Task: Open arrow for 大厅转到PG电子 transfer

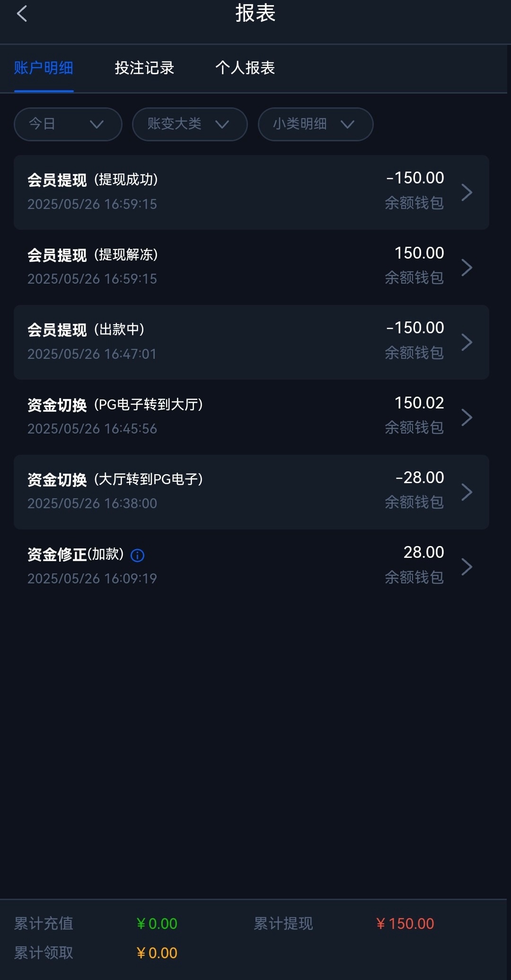Action: (x=467, y=492)
